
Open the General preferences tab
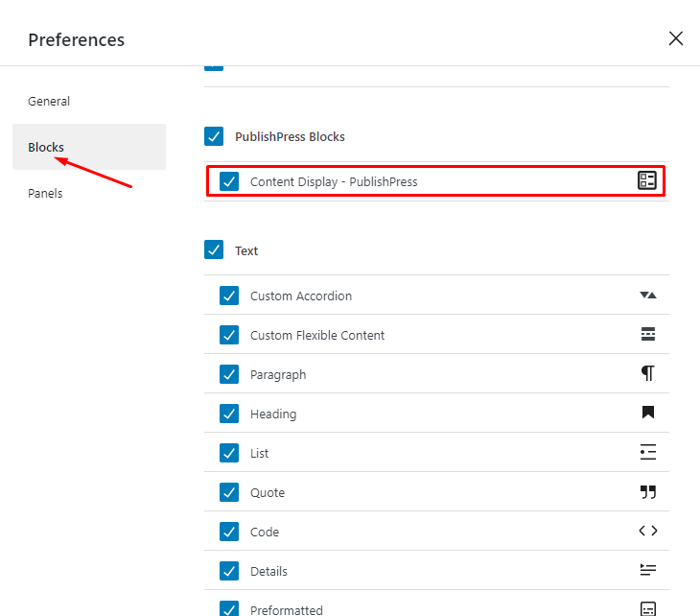(x=89, y=102)
